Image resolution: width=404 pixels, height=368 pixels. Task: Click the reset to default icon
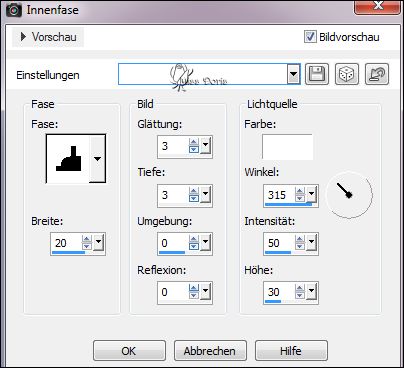click(x=377, y=74)
